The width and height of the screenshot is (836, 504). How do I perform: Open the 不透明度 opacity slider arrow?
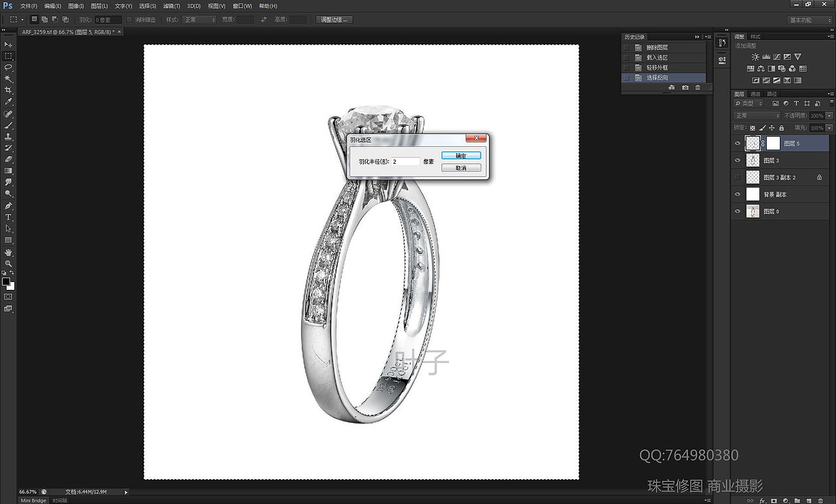click(x=829, y=116)
